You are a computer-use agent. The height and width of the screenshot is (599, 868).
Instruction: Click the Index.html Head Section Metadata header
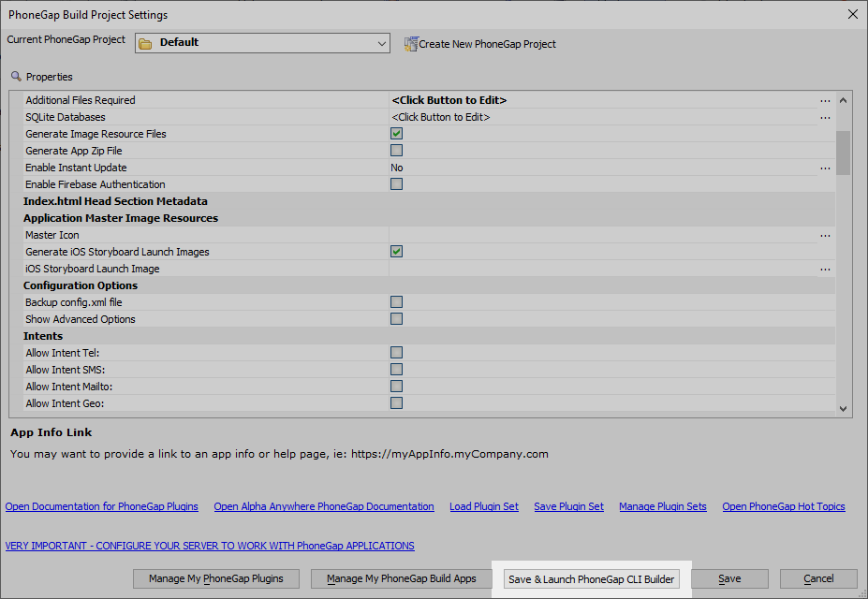tap(115, 201)
